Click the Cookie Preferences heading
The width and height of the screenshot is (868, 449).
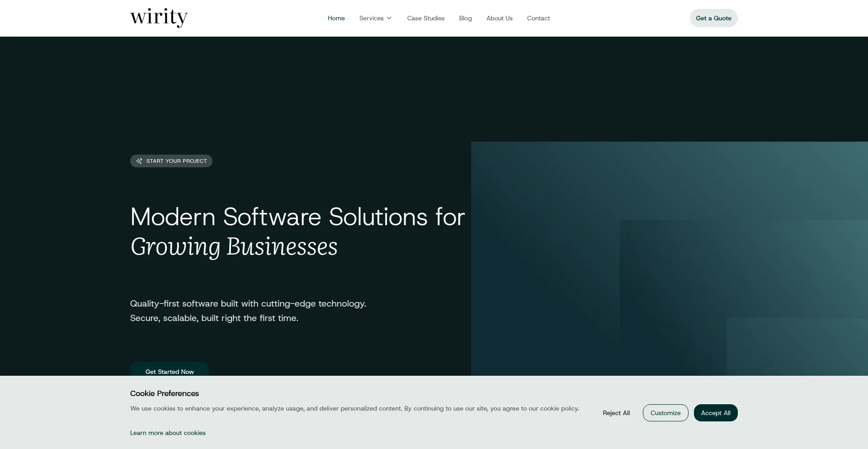tap(164, 393)
